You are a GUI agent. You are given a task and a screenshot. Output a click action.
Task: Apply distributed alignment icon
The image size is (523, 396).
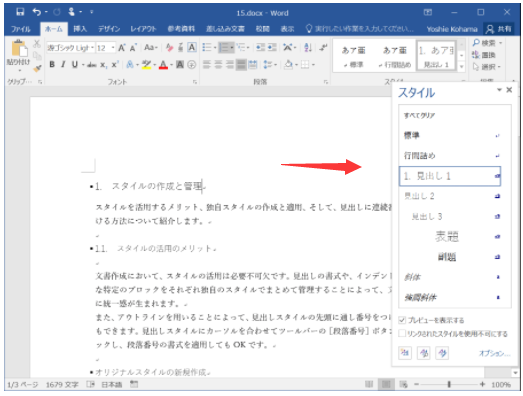[252, 64]
